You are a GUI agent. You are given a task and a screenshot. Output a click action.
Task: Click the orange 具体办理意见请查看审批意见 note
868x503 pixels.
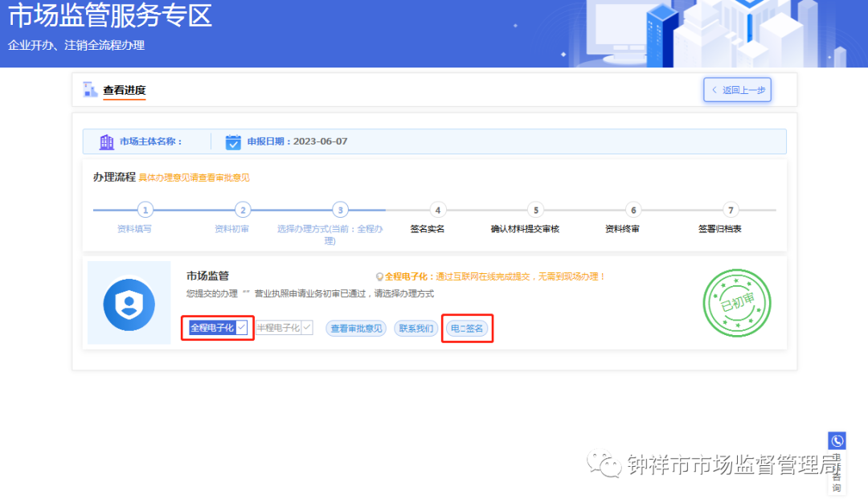point(194,178)
